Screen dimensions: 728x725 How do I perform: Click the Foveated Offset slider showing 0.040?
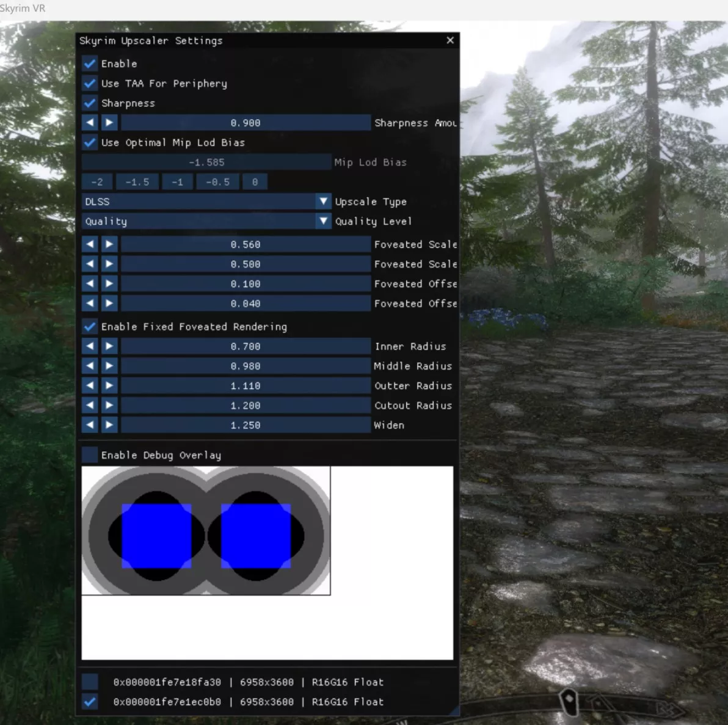(246, 304)
